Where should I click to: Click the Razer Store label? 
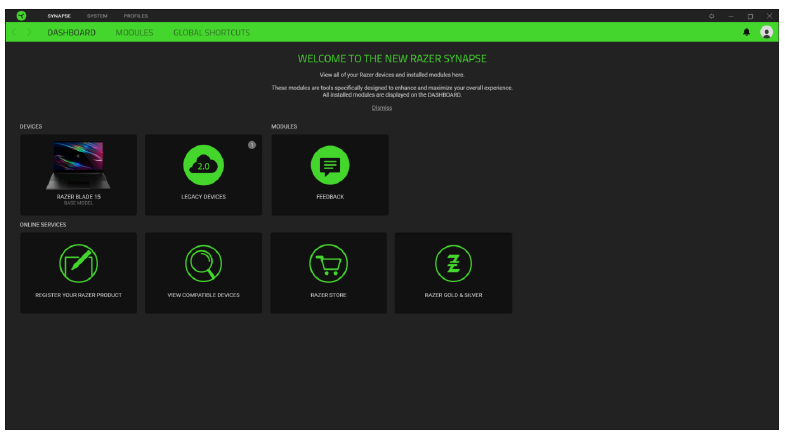point(328,295)
